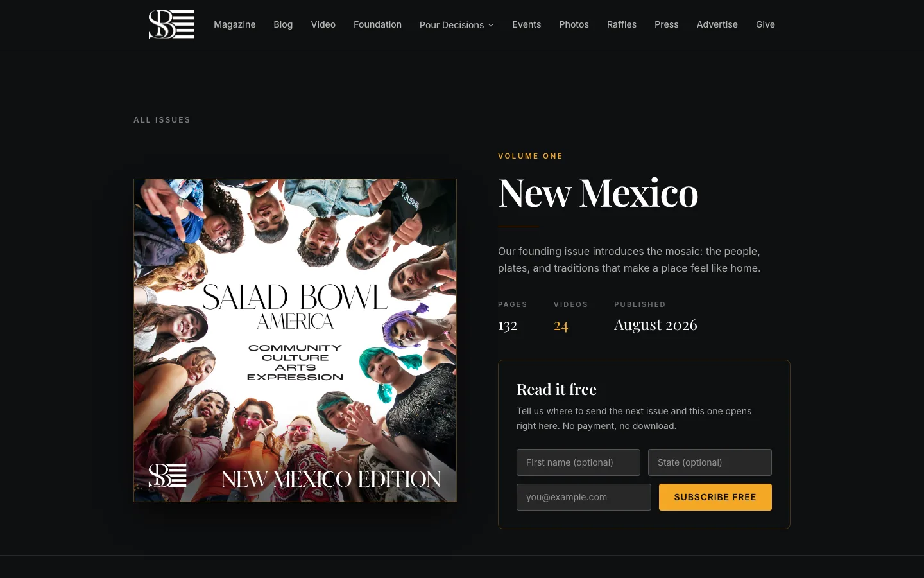The width and height of the screenshot is (924, 578).
Task: Focus the First name field
Action: [578, 462]
